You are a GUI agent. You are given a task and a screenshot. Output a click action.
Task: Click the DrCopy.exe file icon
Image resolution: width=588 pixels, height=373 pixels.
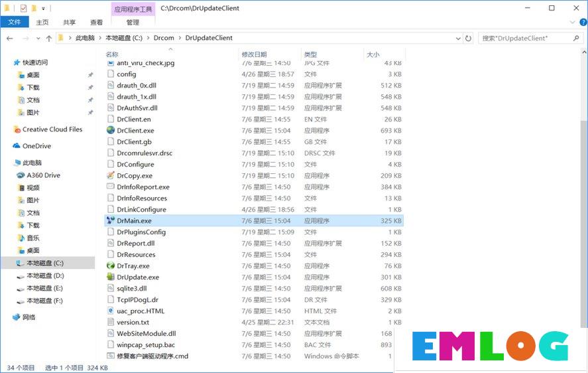(111, 175)
